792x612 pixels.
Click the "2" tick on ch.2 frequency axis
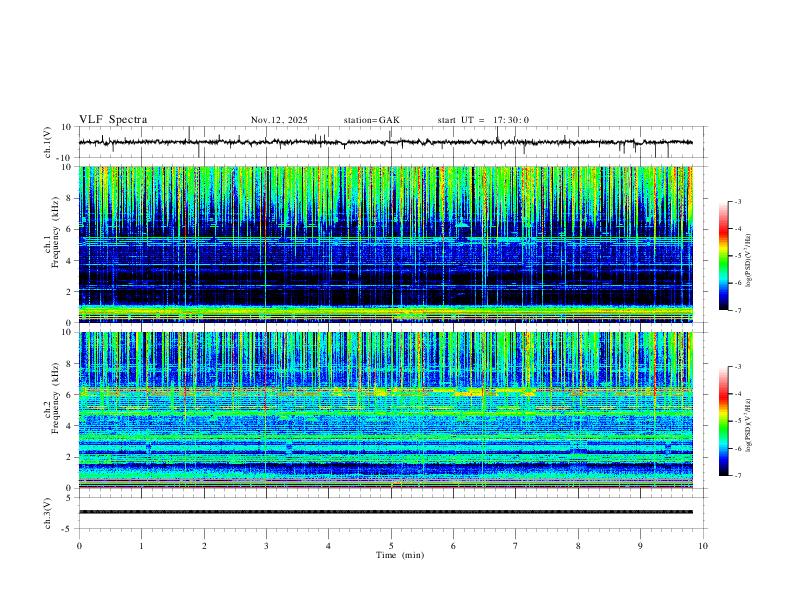pos(70,457)
